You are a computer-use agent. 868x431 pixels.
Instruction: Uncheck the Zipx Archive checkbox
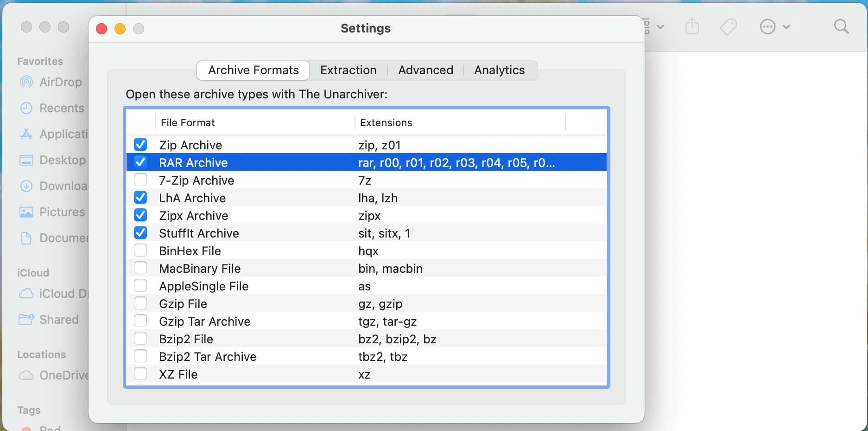tap(140, 215)
